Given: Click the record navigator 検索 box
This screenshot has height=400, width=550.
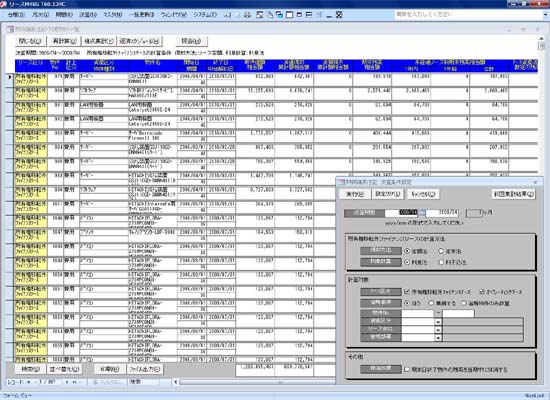Looking at the screenshot, I should point(145,382).
